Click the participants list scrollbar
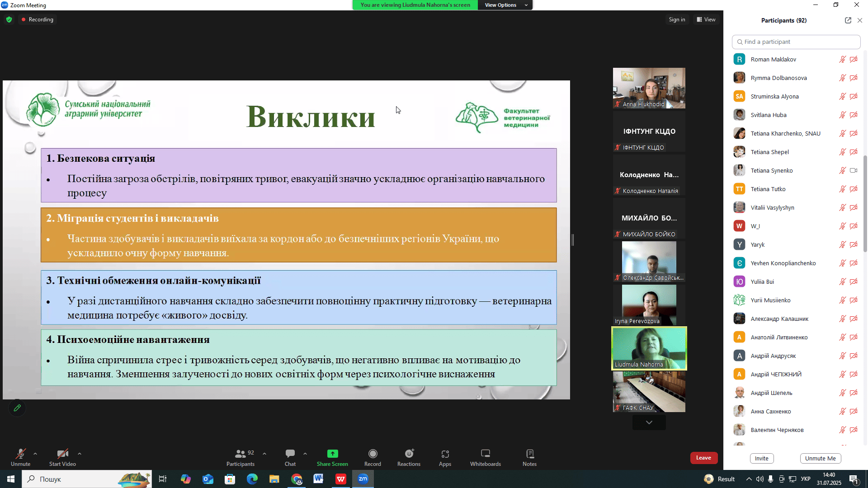 click(x=865, y=203)
